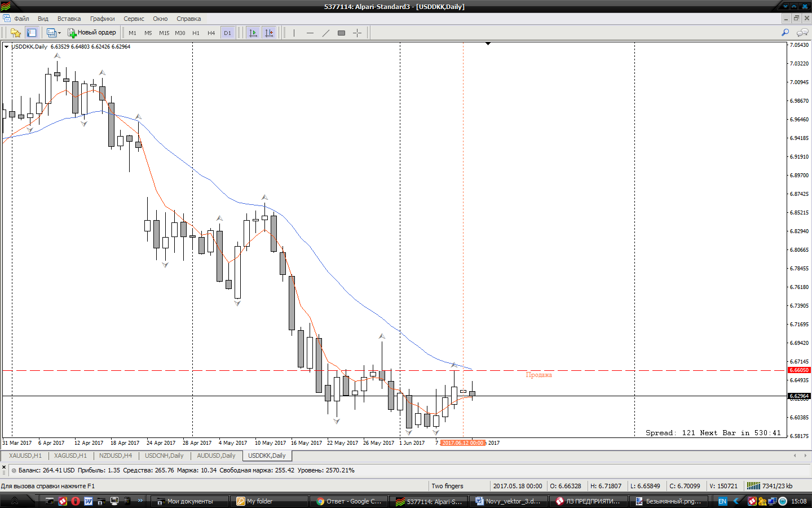
Task: Expand the USDDKK,Daily chart title triangle
Action: (x=7, y=47)
